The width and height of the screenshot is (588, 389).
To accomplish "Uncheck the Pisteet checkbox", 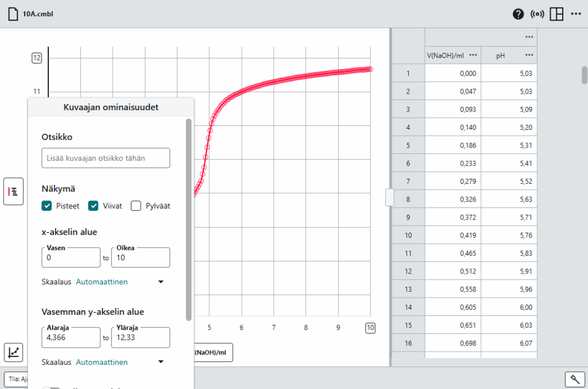I will click(x=47, y=206).
